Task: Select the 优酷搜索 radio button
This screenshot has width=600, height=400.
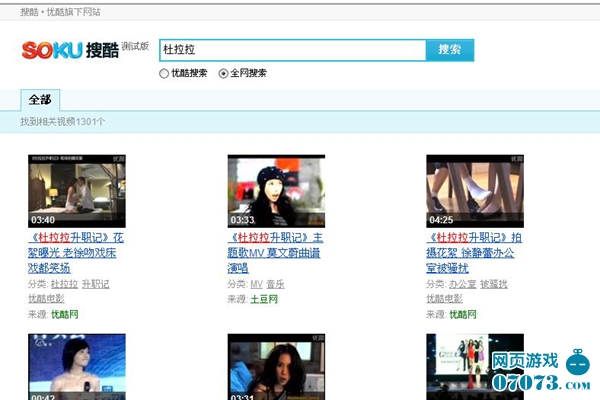Action: (164, 73)
